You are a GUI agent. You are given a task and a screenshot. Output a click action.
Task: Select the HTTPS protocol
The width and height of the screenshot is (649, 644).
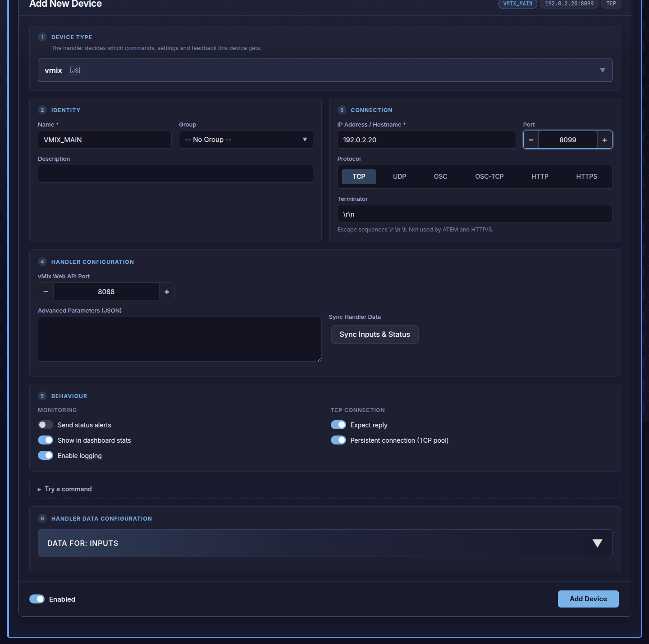(587, 177)
